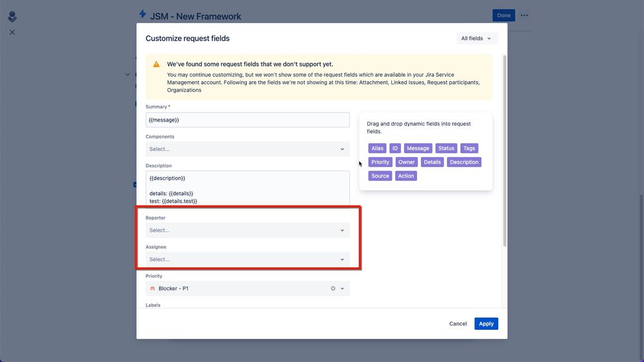Select the Priority dynamic field tag
The width and height of the screenshot is (644, 362).
(x=380, y=162)
